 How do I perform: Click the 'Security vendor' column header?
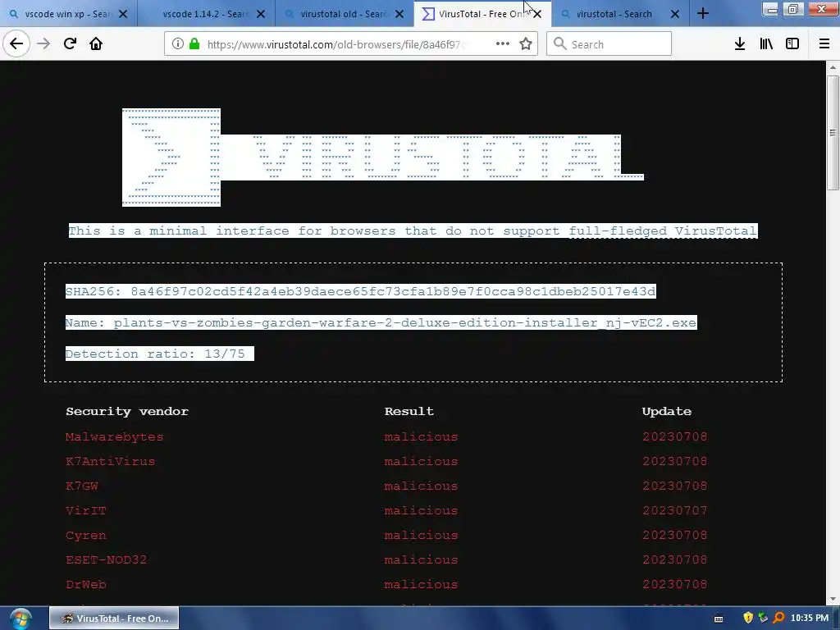pyautogui.click(x=127, y=412)
